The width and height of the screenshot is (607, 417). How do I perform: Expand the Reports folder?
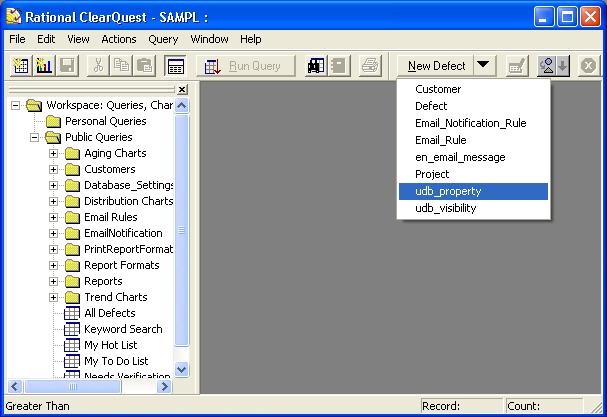pos(53,281)
